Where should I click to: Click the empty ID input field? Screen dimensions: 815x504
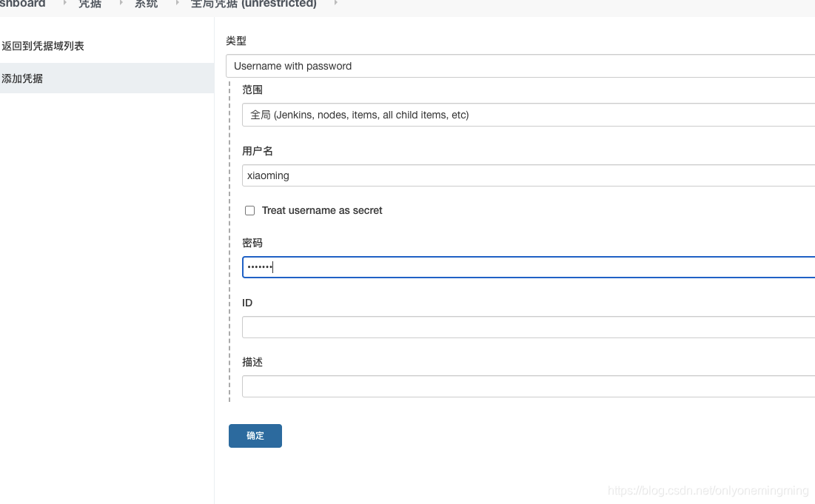point(529,327)
